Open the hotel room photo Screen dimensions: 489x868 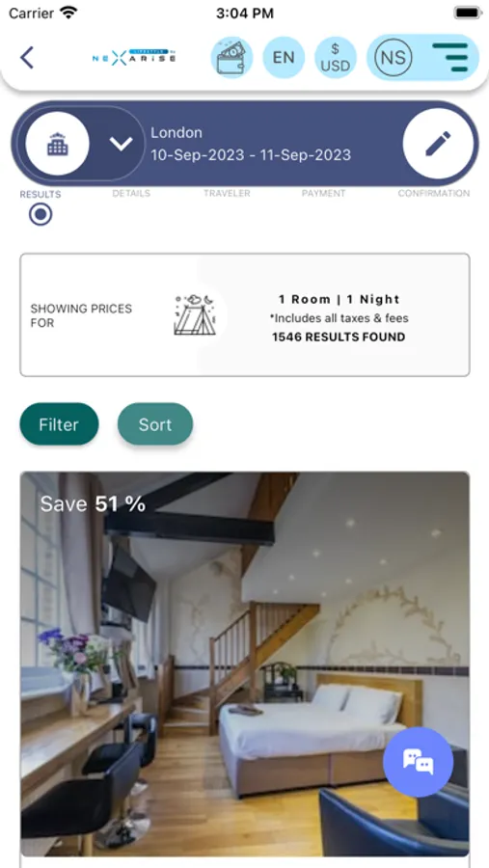(x=245, y=665)
